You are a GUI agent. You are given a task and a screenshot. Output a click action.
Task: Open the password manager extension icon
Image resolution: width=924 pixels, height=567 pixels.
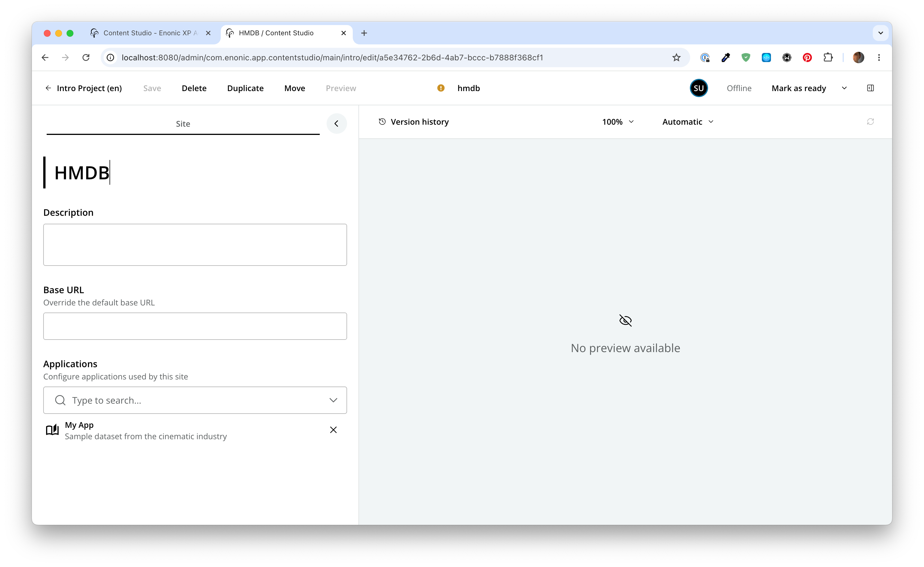point(705,57)
